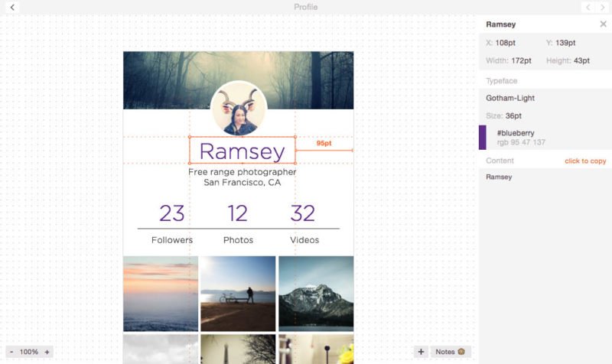Select the circular profile avatar image
Viewport: 612px width, 364px height.
pyautogui.click(x=239, y=109)
